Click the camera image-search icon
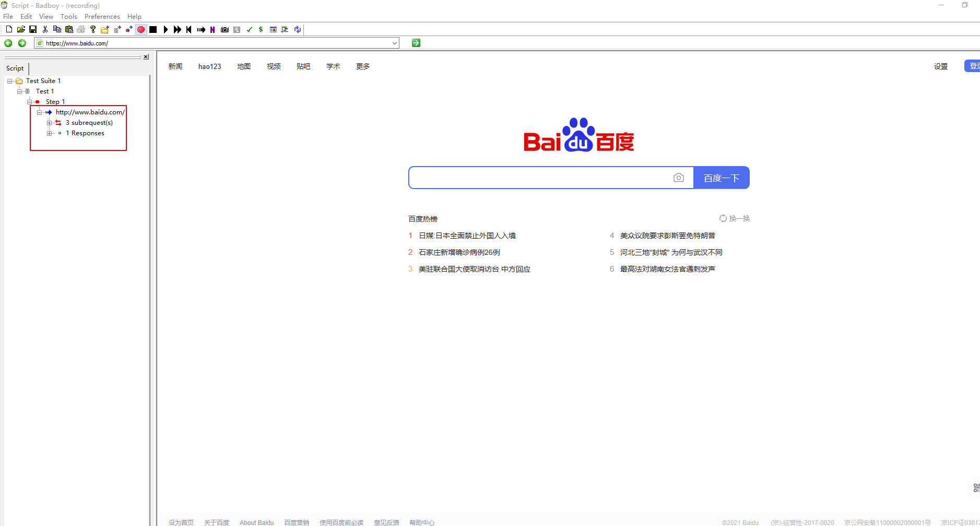 679,178
